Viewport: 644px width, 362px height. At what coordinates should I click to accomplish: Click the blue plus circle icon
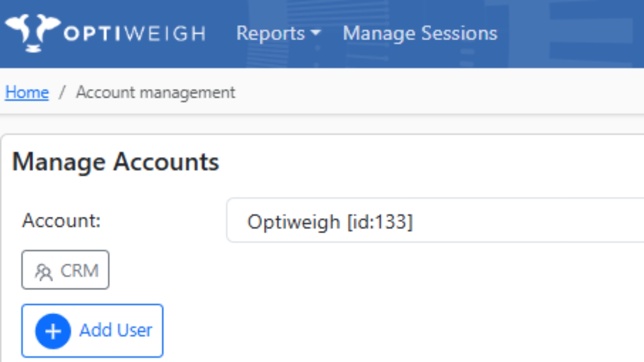(53, 331)
